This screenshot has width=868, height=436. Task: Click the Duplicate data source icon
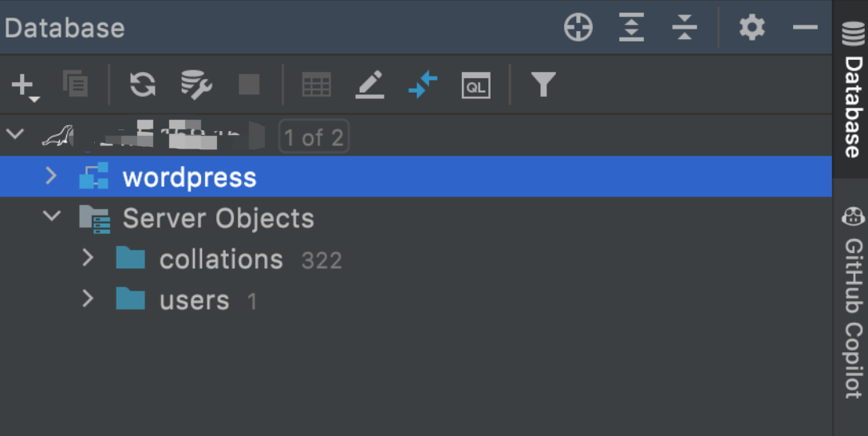75,84
